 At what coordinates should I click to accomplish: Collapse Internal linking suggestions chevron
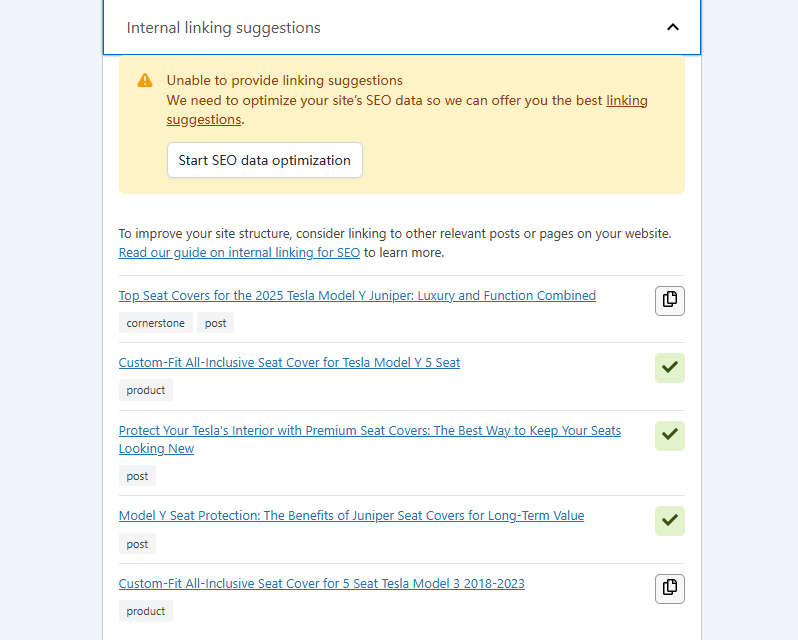(x=673, y=27)
